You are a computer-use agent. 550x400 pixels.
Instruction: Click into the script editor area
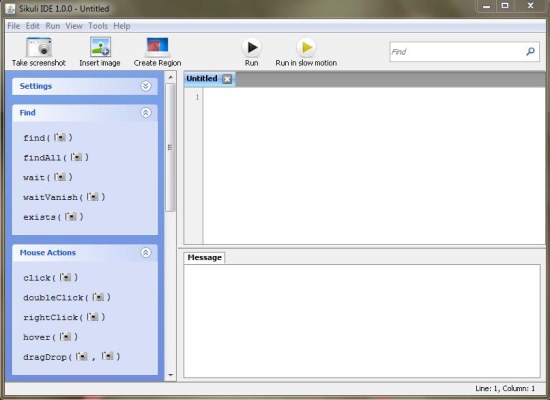[374, 165]
